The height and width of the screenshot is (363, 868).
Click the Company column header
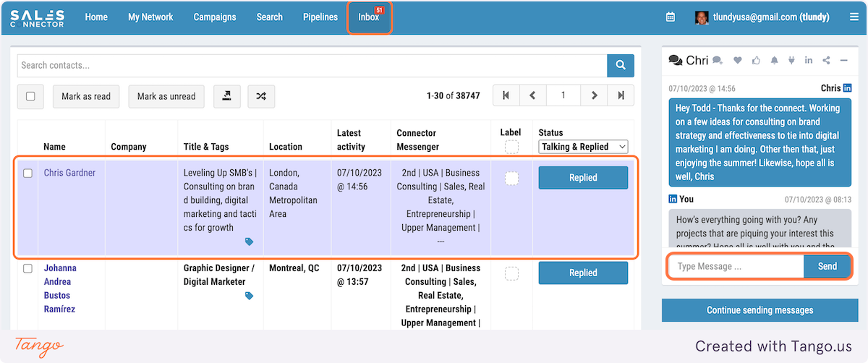pos(129,147)
